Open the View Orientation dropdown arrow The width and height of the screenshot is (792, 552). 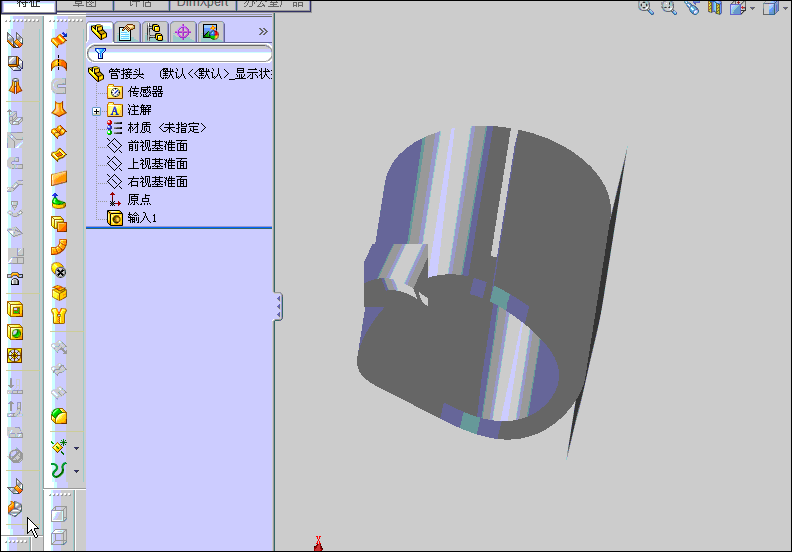(x=753, y=8)
